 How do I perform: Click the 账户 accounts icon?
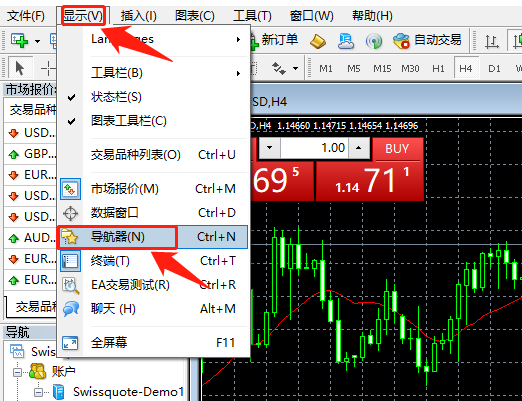coord(37,371)
